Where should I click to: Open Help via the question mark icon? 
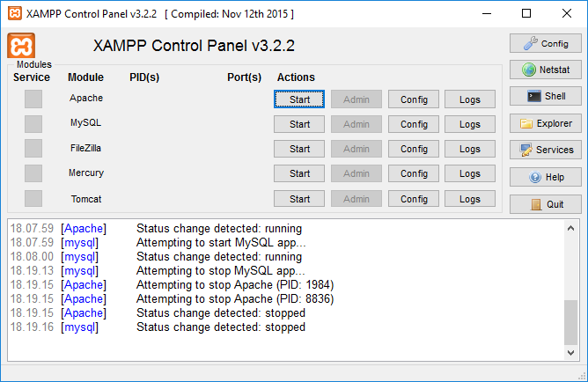[546, 177]
